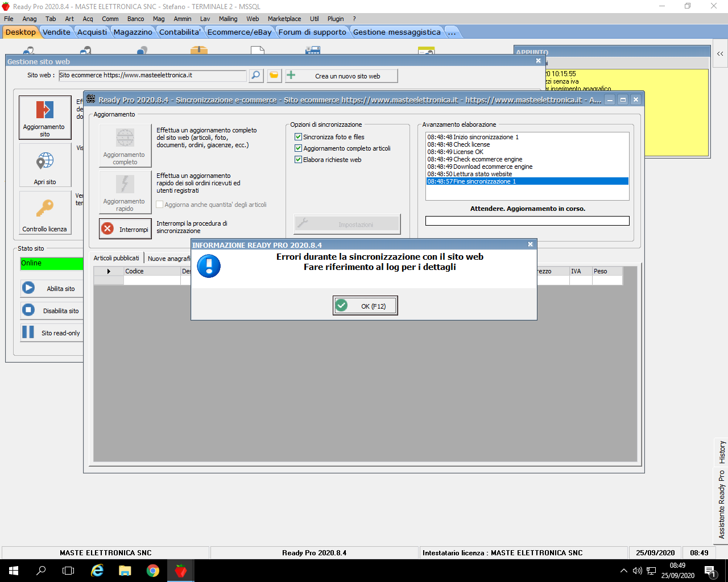The height and width of the screenshot is (582, 728).
Task: Click the Apri sito globe icon
Action: click(x=45, y=165)
